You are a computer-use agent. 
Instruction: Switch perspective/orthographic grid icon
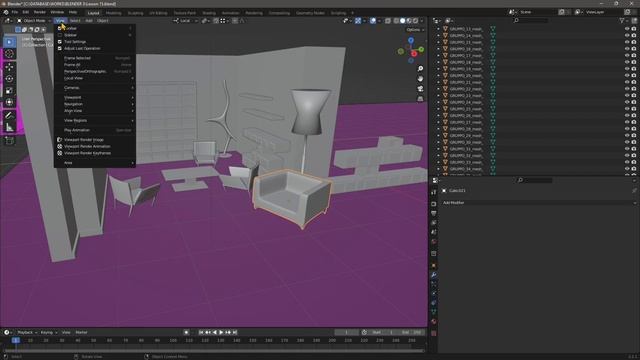[x=420, y=99]
